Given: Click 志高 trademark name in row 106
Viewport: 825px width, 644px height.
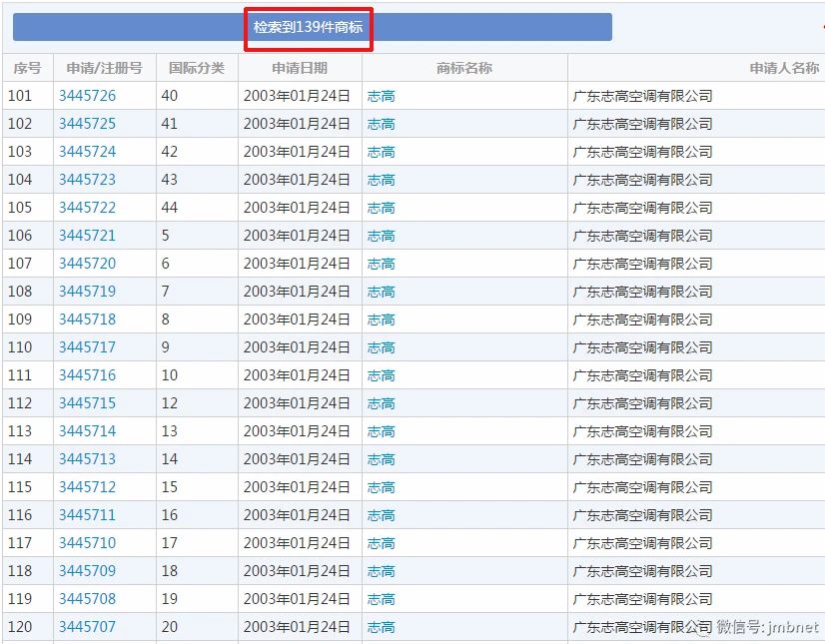Looking at the screenshot, I should pos(381,236).
